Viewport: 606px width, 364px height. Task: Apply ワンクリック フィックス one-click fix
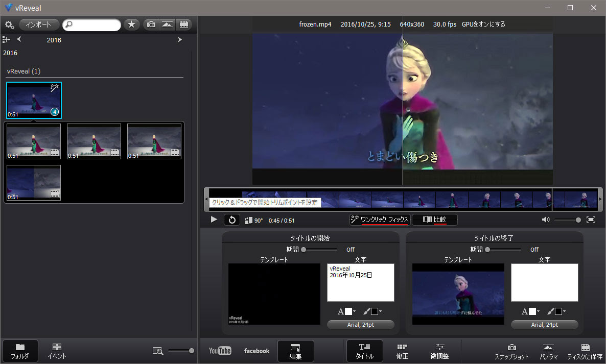pyautogui.click(x=380, y=220)
